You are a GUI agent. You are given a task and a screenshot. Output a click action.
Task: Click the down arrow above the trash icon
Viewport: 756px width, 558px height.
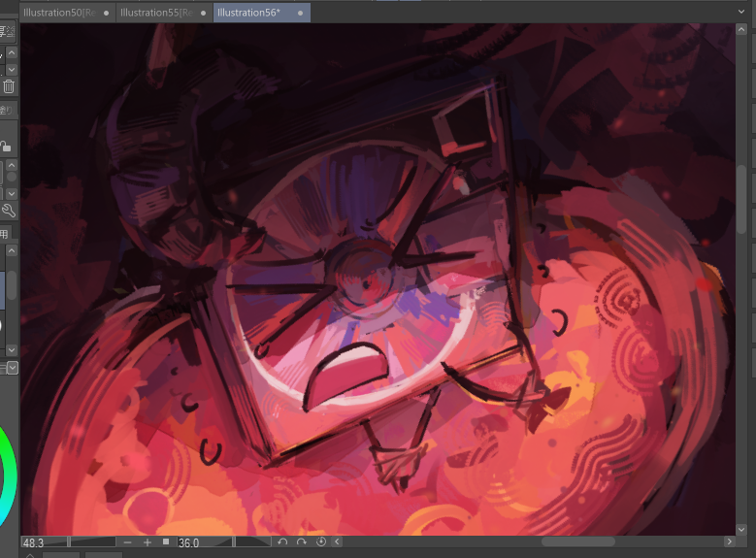pyautogui.click(x=12, y=70)
